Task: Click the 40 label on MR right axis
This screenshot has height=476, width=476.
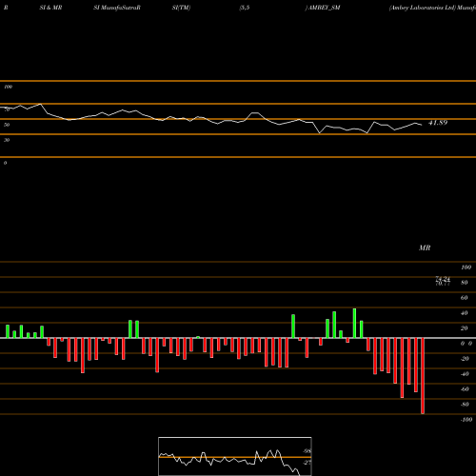Action: point(465,313)
